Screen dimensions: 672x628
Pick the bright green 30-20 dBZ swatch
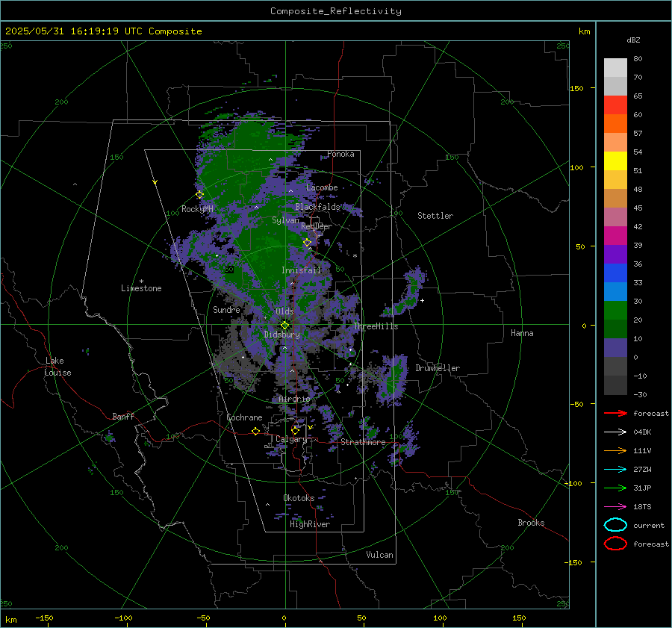click(x=615, y=311)
